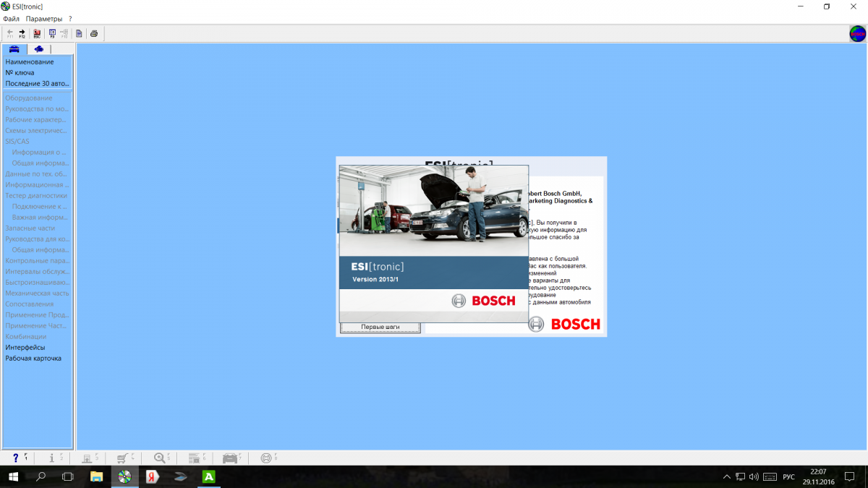The image size is (868, 488).
Task: Select Наименование in the sidebar
Action: click(x=30, y=61)
